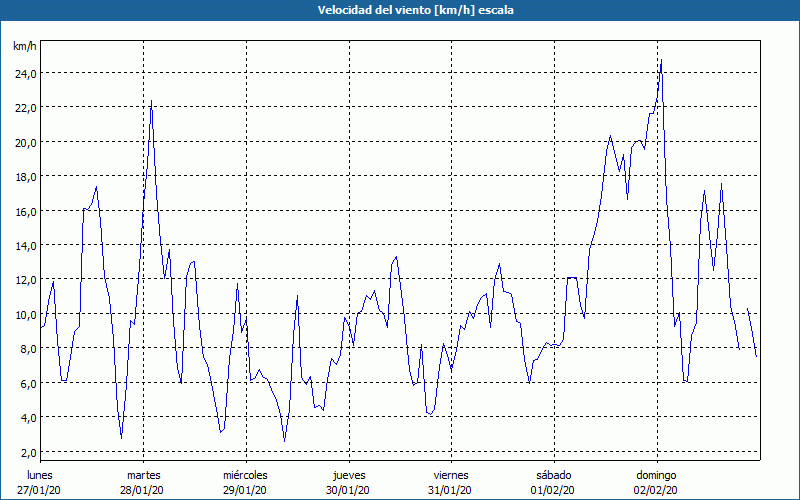800x500 pixels.
Task: Click the date 30/01/20
Action: pos(347,490)
